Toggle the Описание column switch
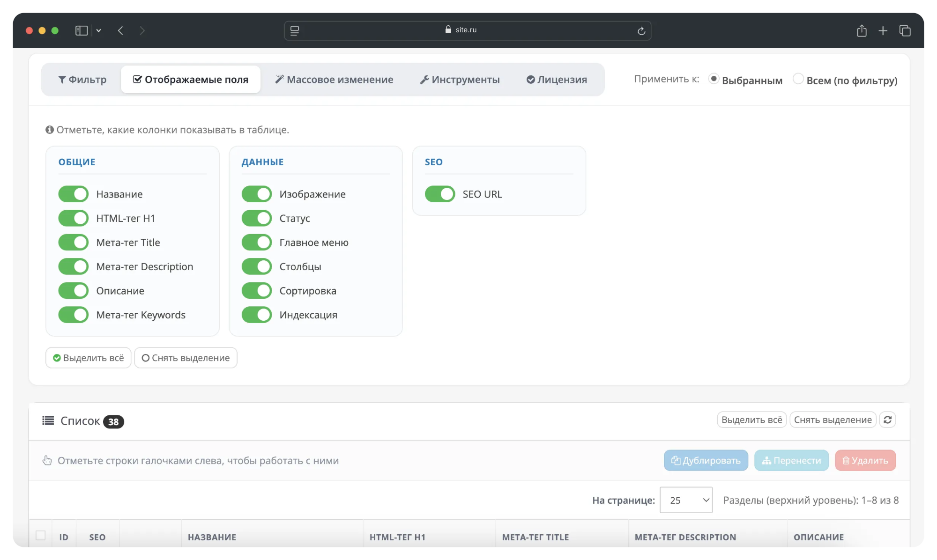Screen dimensions: 937x560 [x=74, y=291]
